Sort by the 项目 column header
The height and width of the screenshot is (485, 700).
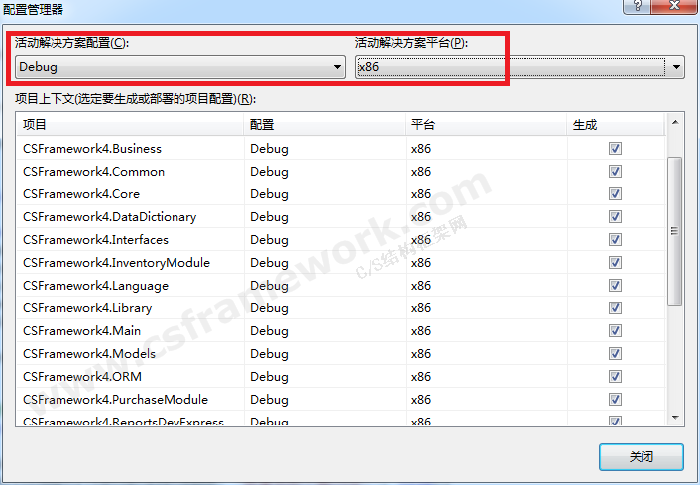pos(130,125)
